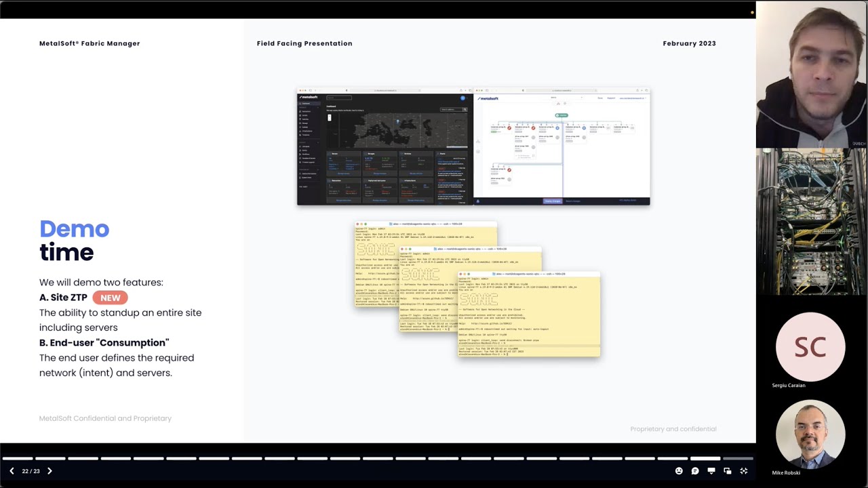
Task: Go to the previous slide arrow
Action: 12,471
